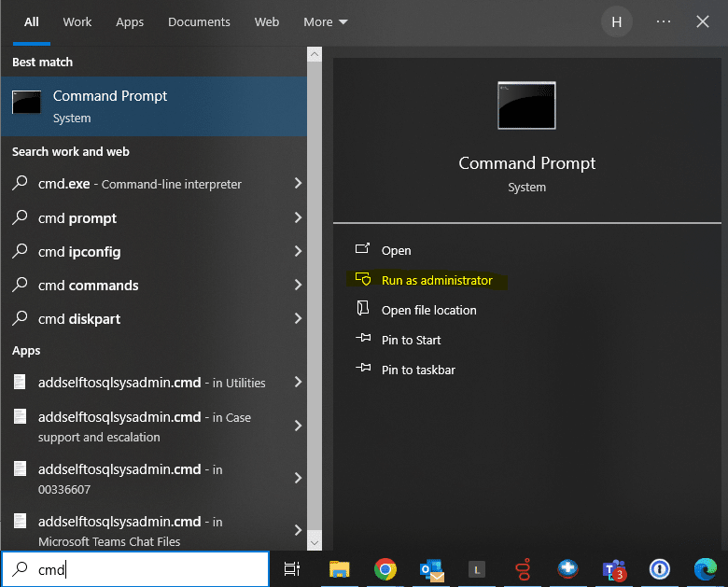Click search icon beside cmd prompt suggestion
Viewport: 728px width, 587px height.
pyautogui.click(x=20, y=217)
